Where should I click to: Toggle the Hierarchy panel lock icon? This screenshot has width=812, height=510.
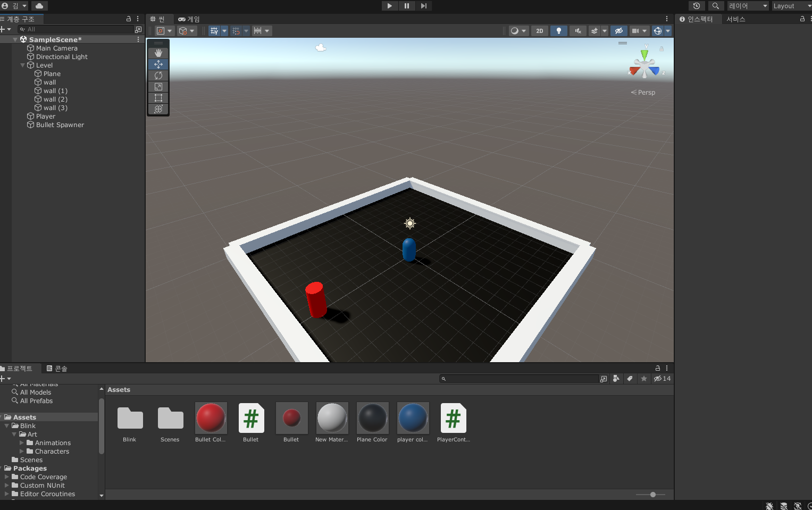point(128,19)
